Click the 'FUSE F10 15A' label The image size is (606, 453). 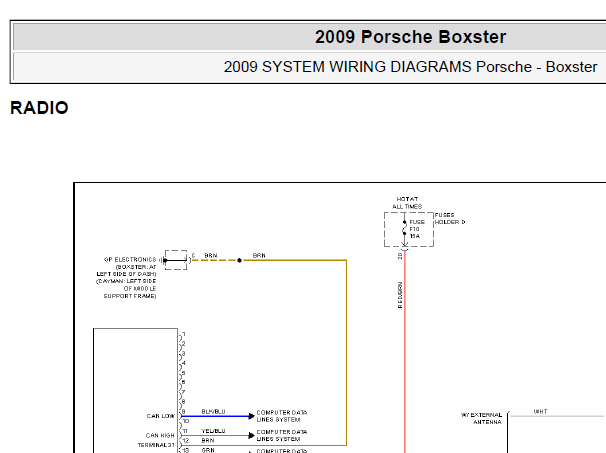coord(417,229)
